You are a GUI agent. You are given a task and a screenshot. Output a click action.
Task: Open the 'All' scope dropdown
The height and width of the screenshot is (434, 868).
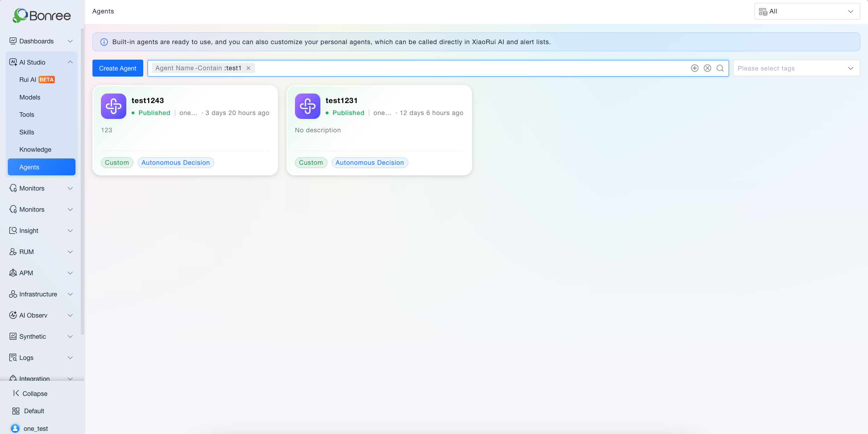pyautogui.click(x=807, y=11)
